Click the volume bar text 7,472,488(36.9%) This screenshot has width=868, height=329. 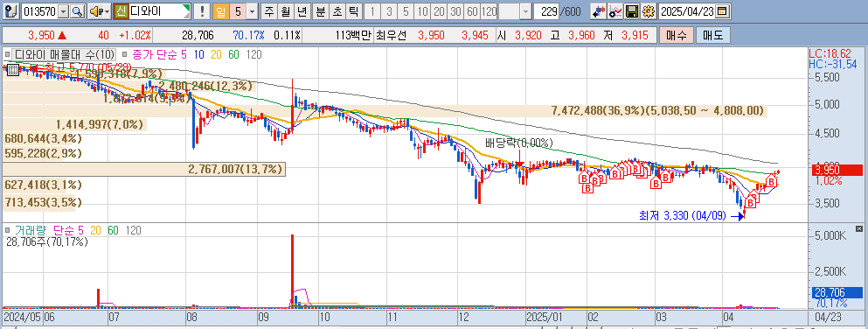click(599, 111)
